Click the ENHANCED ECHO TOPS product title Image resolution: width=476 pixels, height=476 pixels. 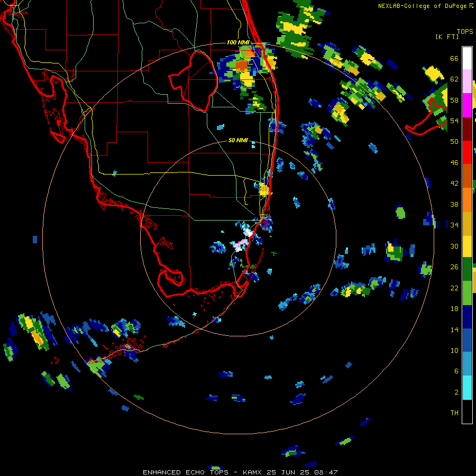click(x=186, y=472)
